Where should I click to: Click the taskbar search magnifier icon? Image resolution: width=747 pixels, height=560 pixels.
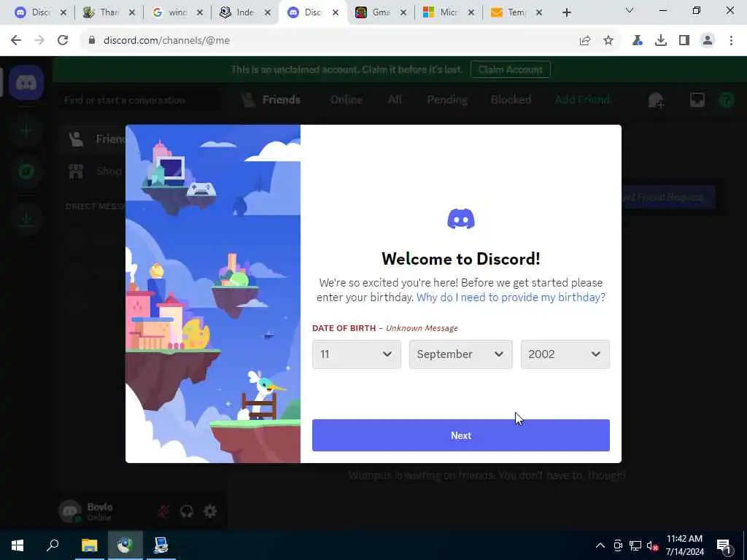pyautogui.click(x=53, y=545)
